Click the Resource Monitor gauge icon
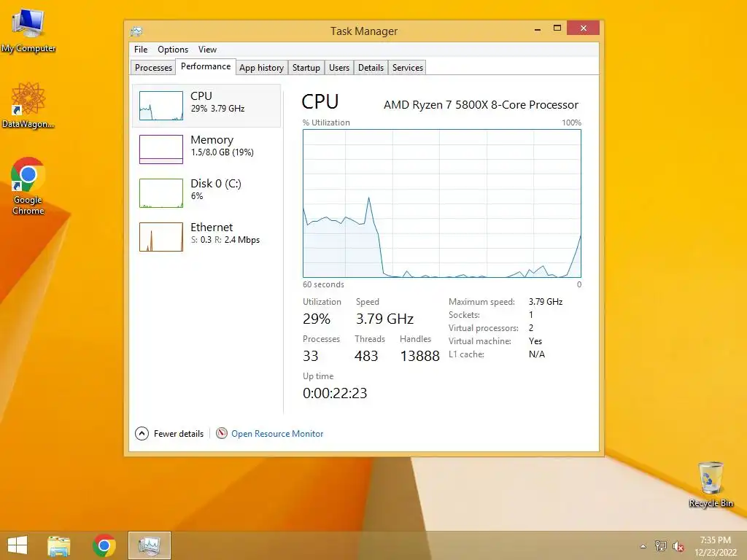The image size is (747, 560). tap(222, 433)
